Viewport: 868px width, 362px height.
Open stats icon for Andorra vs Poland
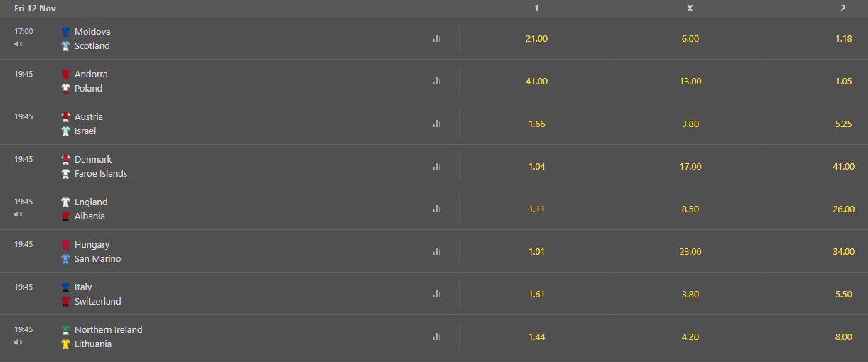coord(437,81)
